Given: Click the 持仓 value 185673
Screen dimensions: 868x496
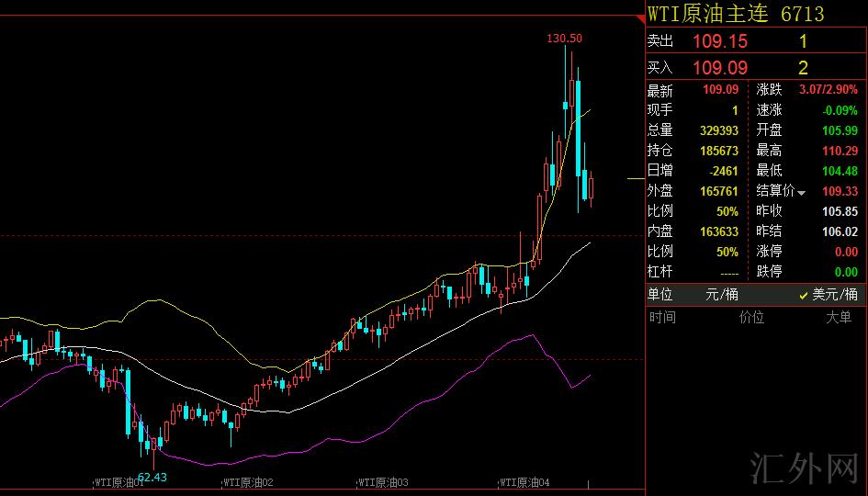Looking at the screenshot, I should (x=719, y=151).
